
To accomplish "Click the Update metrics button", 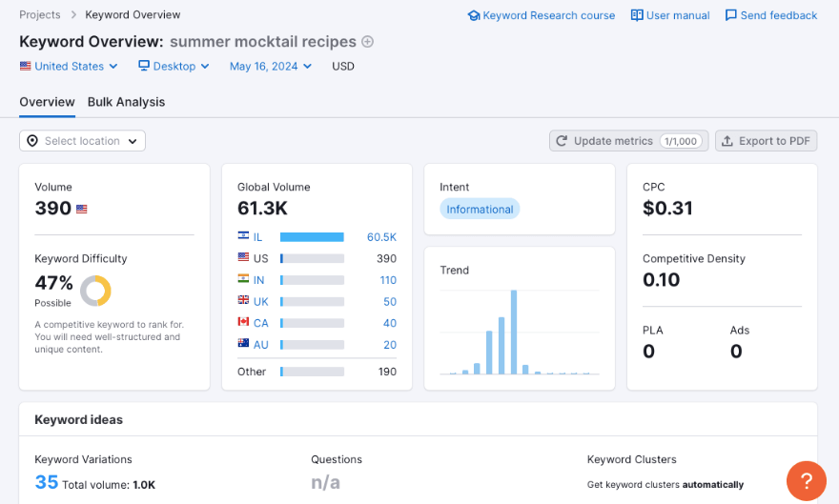I will (628, 141).
